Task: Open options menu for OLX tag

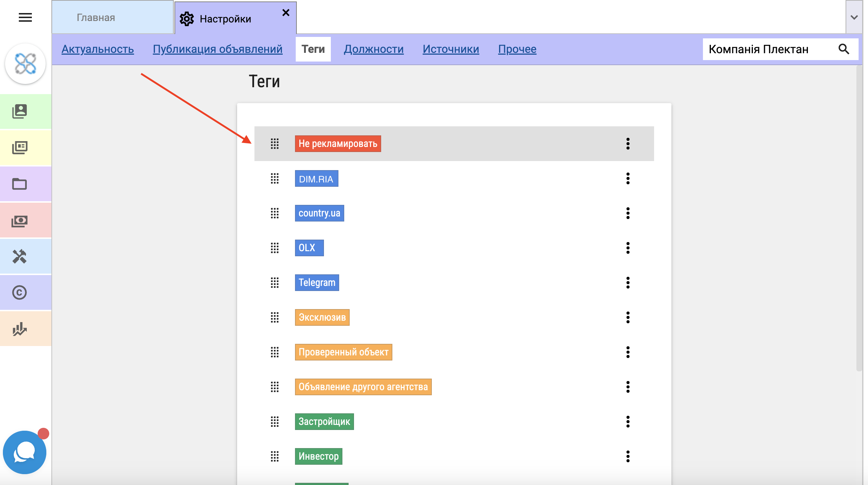Action: 628,248
